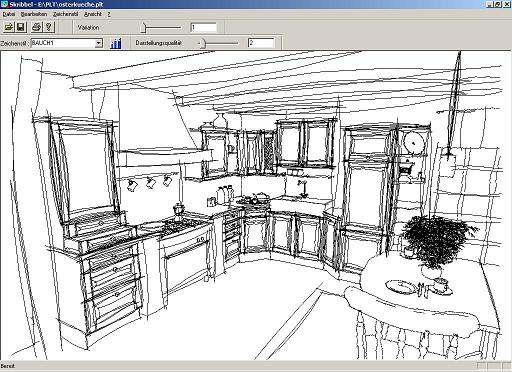Click the Darstellungsqualität slider handle
Viewport: 512px width, 372px height.
point(203,43)
